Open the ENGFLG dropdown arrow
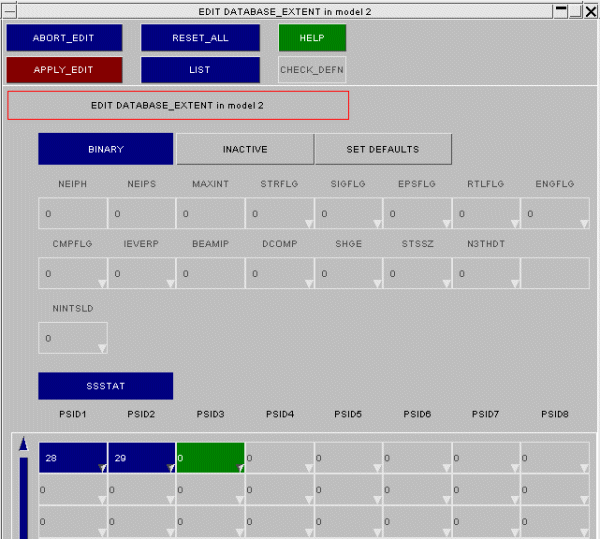This screenshot has height=539, width=600. (x=584, y=223)
